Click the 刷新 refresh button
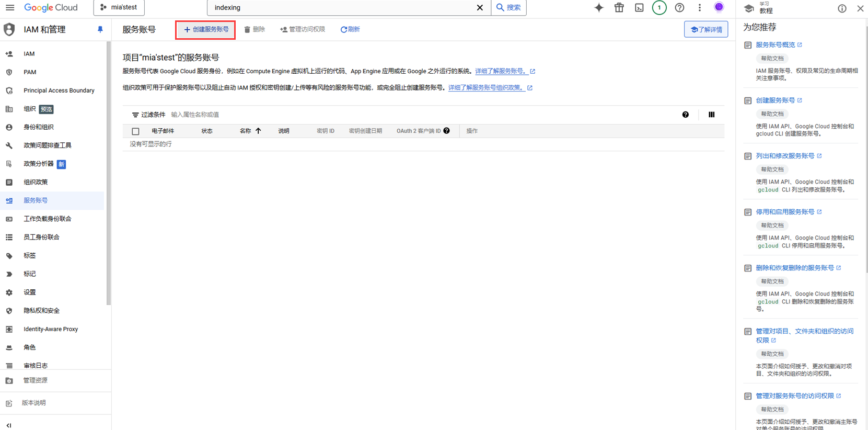The width and height of the screenshot is (868, 430). click(x=350, y=30)
